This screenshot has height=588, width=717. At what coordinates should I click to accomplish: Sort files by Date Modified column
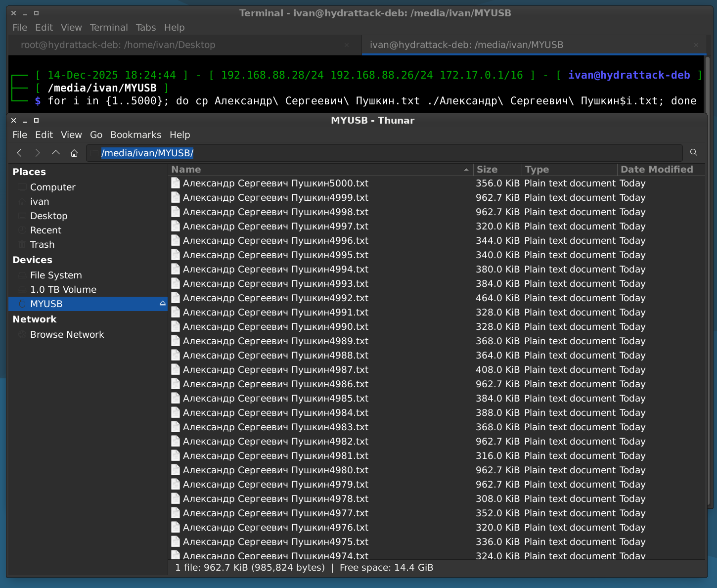coord(661,170)
